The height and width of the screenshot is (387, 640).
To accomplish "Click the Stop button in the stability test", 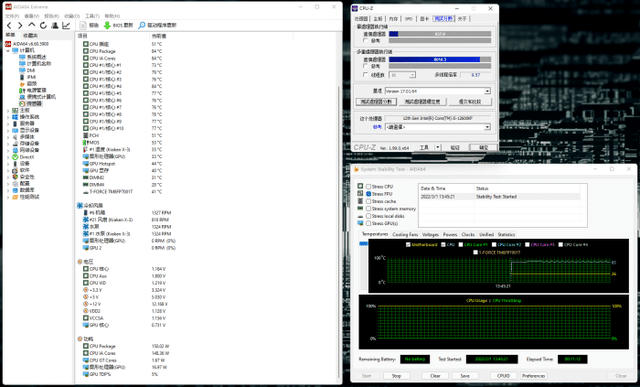I will click(x=396, y=376).
